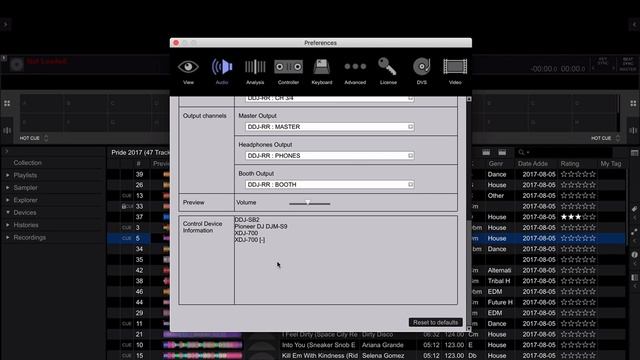Expand the Recordings tree item

(x=7, y=238)
